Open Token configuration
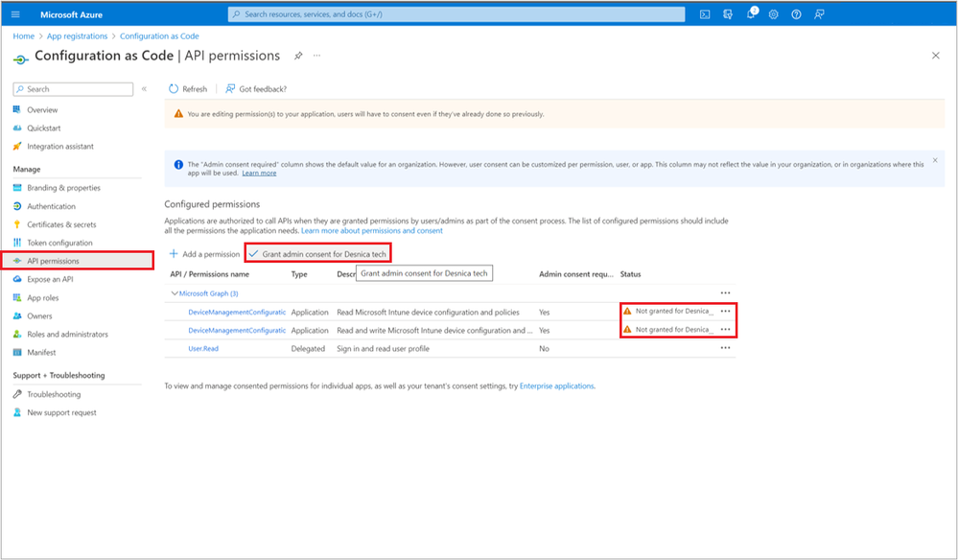The image size is (958, 560). (59, 243)
